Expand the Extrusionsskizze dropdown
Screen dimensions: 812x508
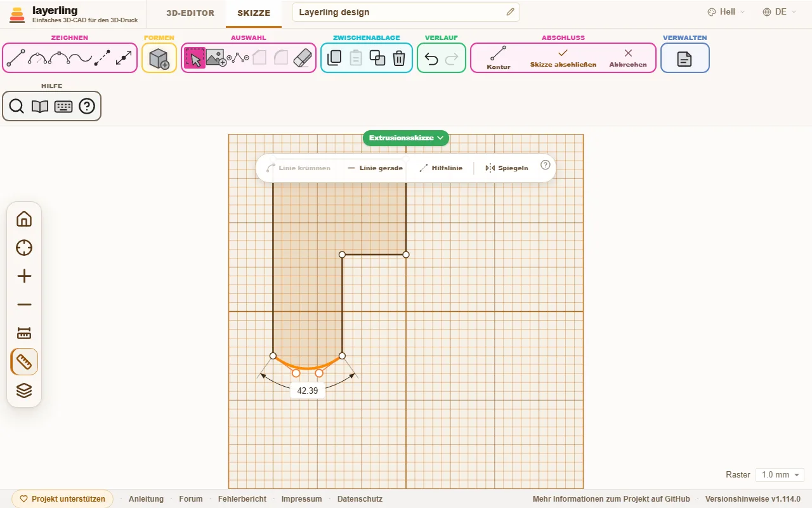(x=406, y=138)
